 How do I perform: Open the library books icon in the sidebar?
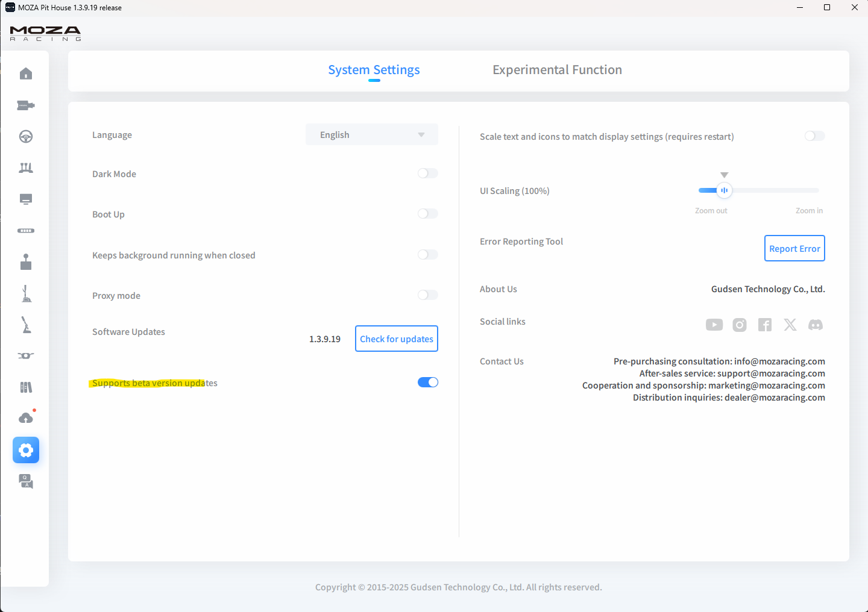[26, 387]
